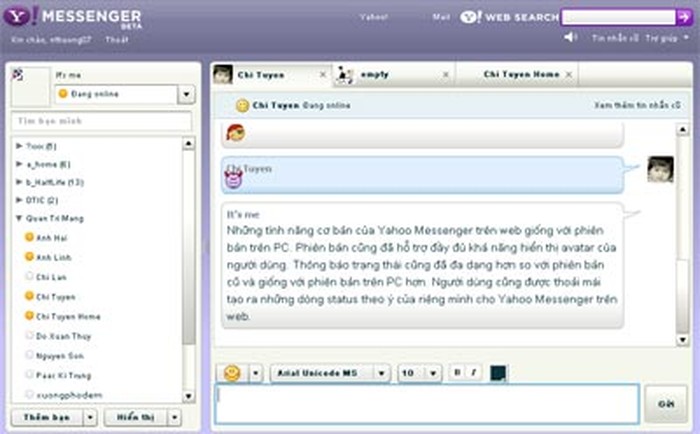Open the Arial Unicode MS font dropdown
Viewport: 700px width, 434px height.
329,373
